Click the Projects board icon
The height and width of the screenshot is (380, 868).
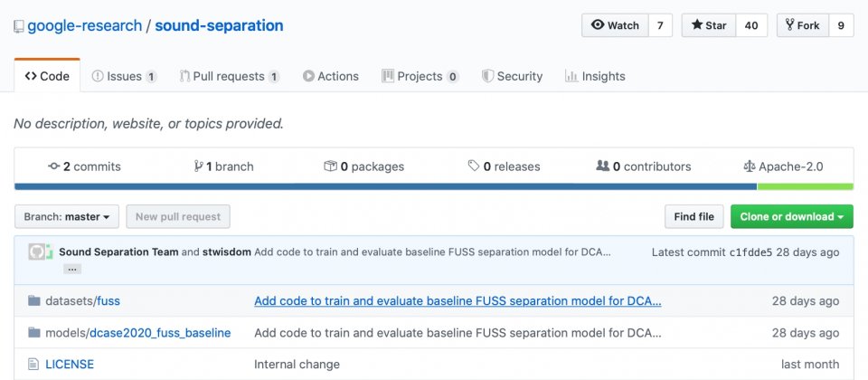pyautogui.click(x=388, y=76)
